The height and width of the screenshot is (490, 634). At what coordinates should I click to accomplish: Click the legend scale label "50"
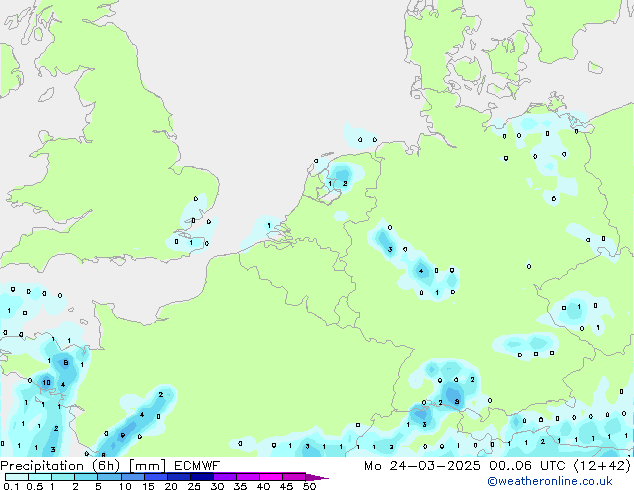coord(309,486)
